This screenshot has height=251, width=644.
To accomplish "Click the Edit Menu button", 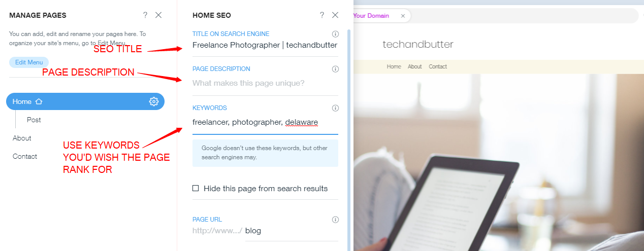I will 29,62.
